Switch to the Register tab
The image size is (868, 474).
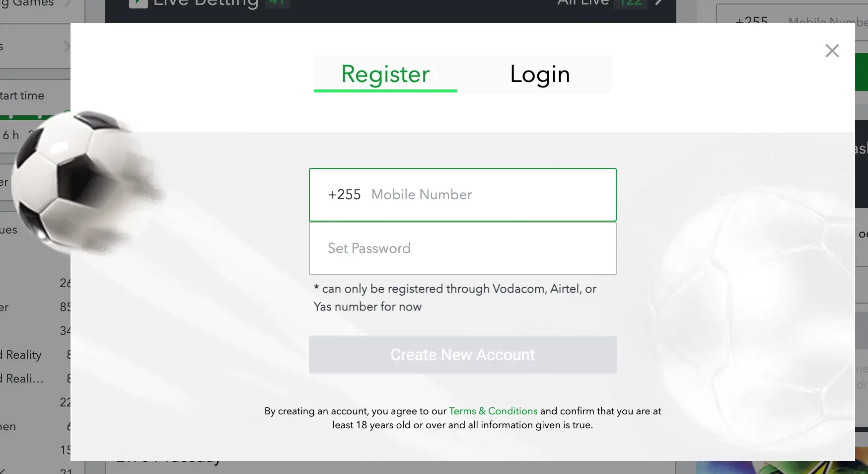385,75
